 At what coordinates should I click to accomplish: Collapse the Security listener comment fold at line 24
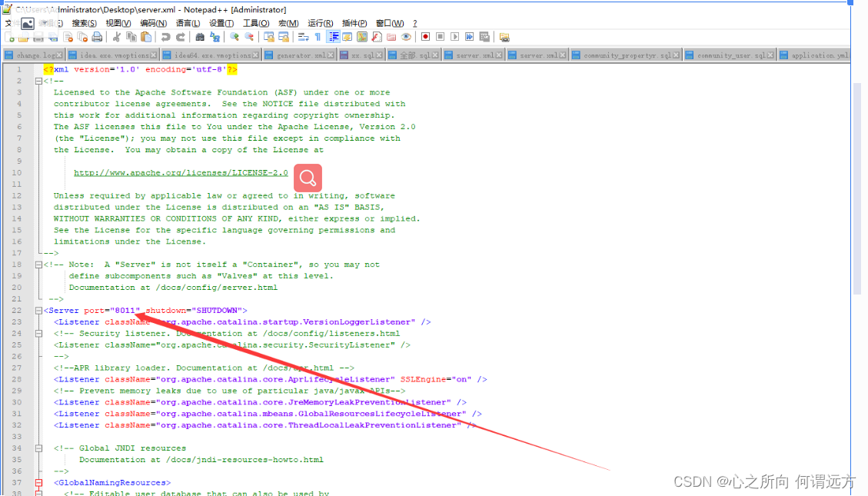point(38,333)
